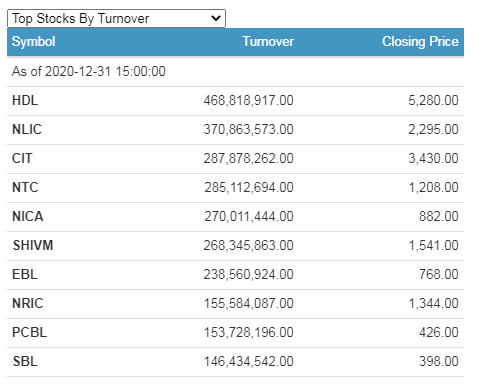Open the SBL stock symbol
This screenshot has width=485, height=385.
[25, 361]
